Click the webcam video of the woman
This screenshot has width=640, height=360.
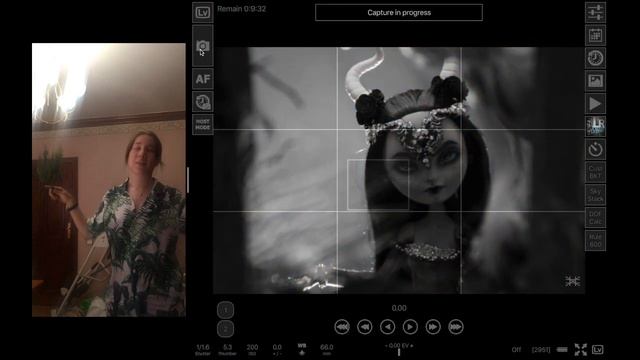(x=109, y=180)
